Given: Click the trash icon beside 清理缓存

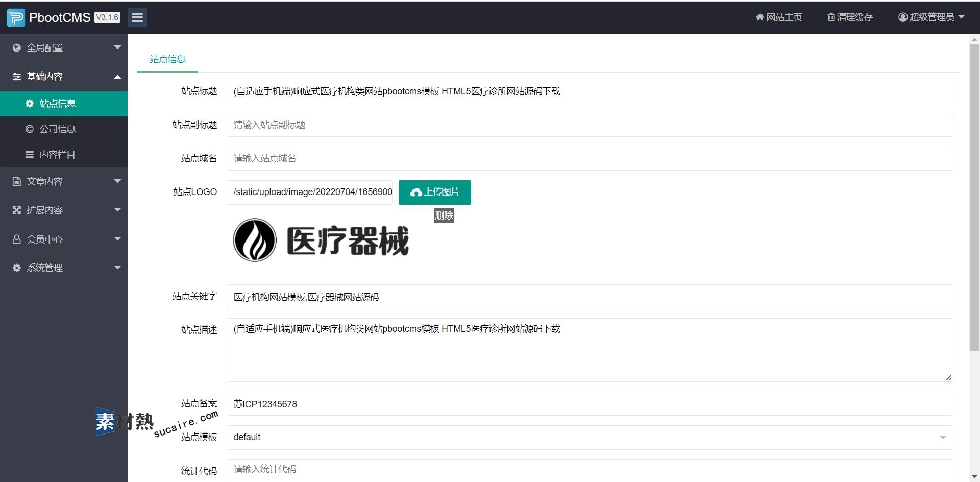Looking at the screenshot, I should coord(831,17).
